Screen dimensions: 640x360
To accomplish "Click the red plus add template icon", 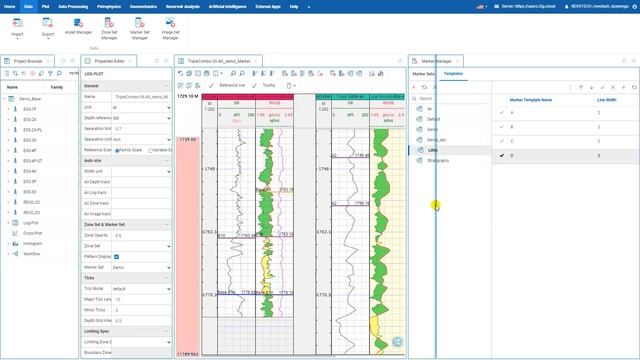I will (414, 87).
